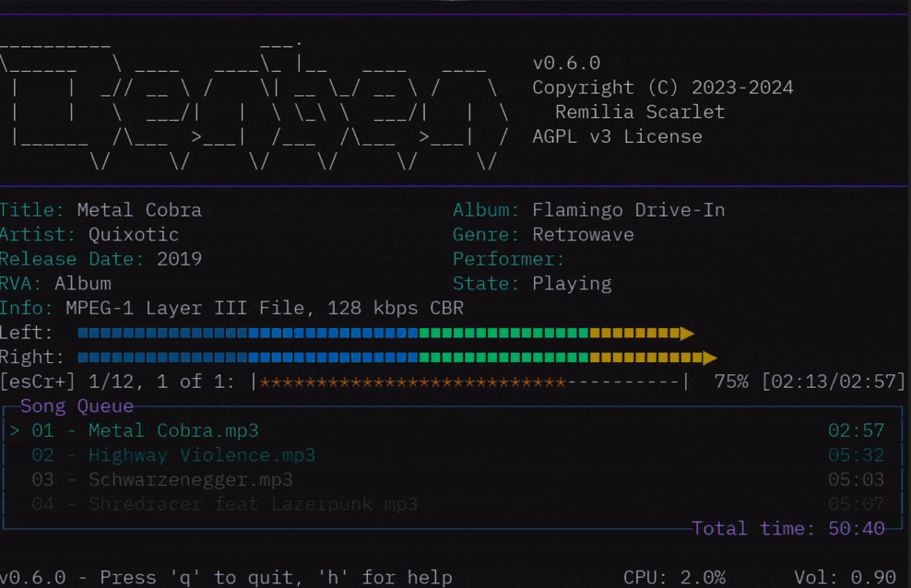The width and height of the screenshot is (911, 588).
Task: Click the state value 'Playing'
Action: 572,284
